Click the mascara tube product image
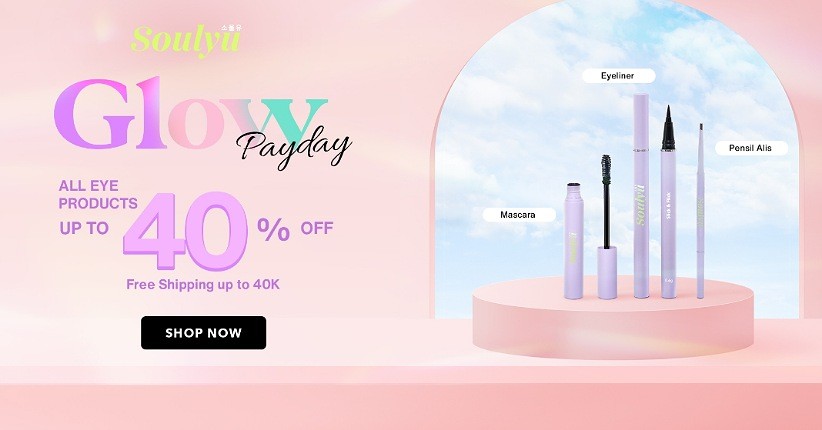This screenshot has height=430, width=822. [x=574, y=240]
